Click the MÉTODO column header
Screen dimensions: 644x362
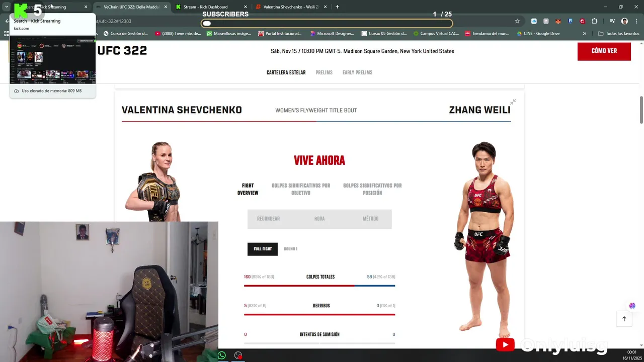coord(370,219)
